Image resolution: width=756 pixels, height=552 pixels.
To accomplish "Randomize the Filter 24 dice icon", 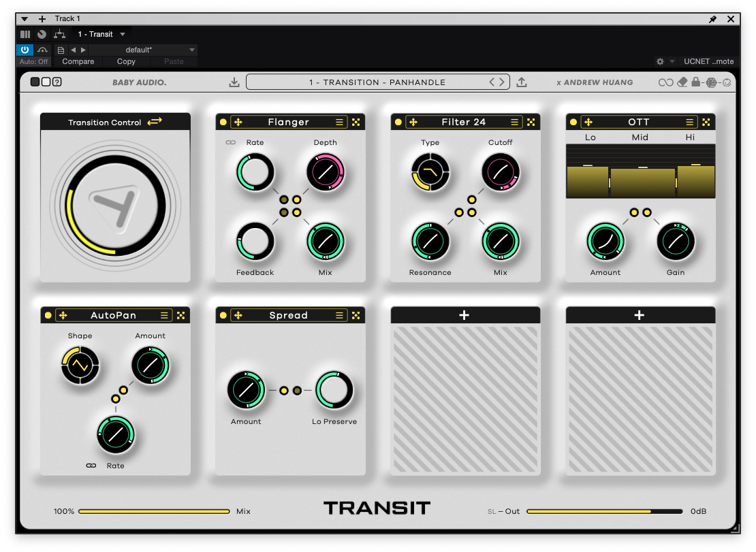I will (x=531, y=123).
